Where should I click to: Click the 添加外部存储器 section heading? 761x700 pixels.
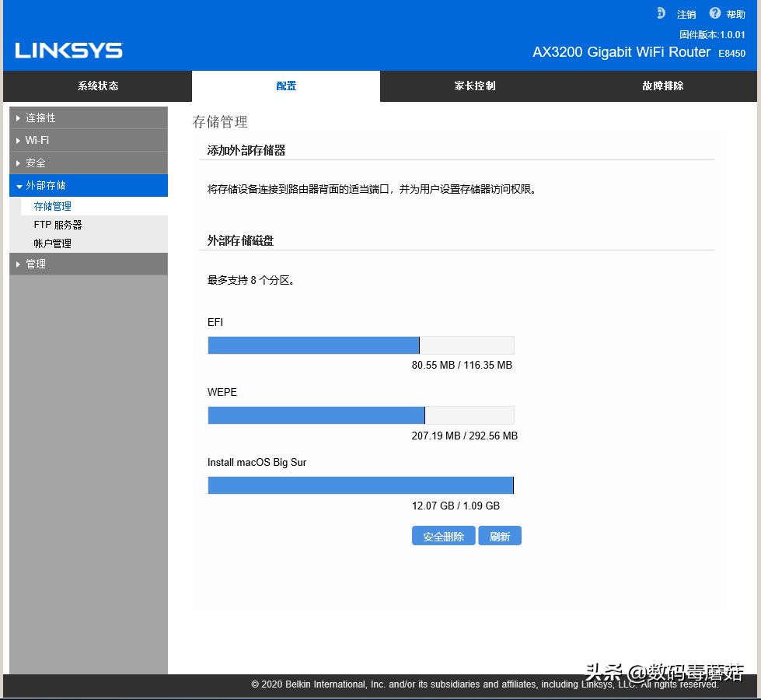(246, 150)
